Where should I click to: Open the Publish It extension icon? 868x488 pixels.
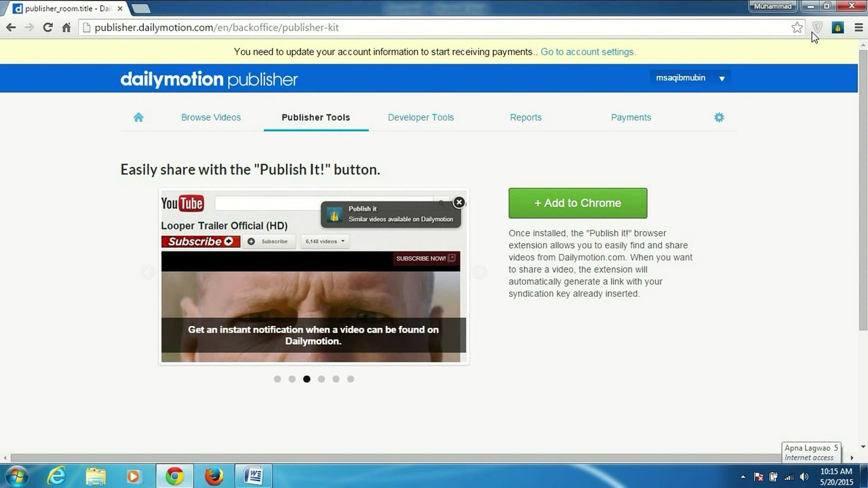coord(838,28)
